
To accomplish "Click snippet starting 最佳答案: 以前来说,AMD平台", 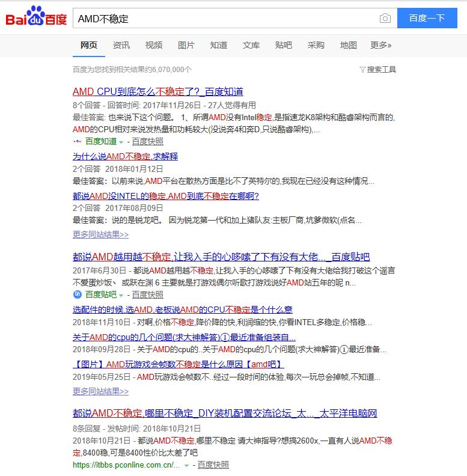I will (x=223, y=181).
